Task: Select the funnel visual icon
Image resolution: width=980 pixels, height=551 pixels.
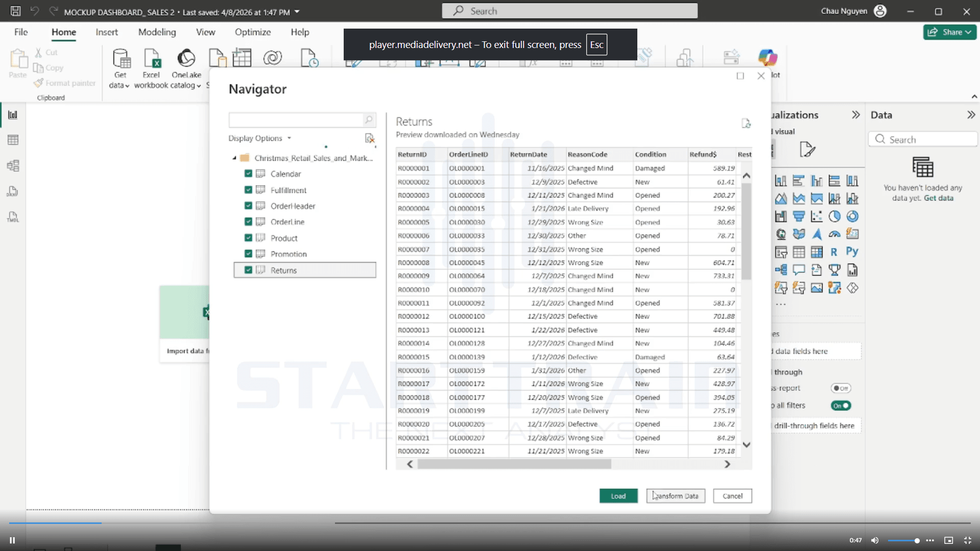Action: [x=799, y=217]
